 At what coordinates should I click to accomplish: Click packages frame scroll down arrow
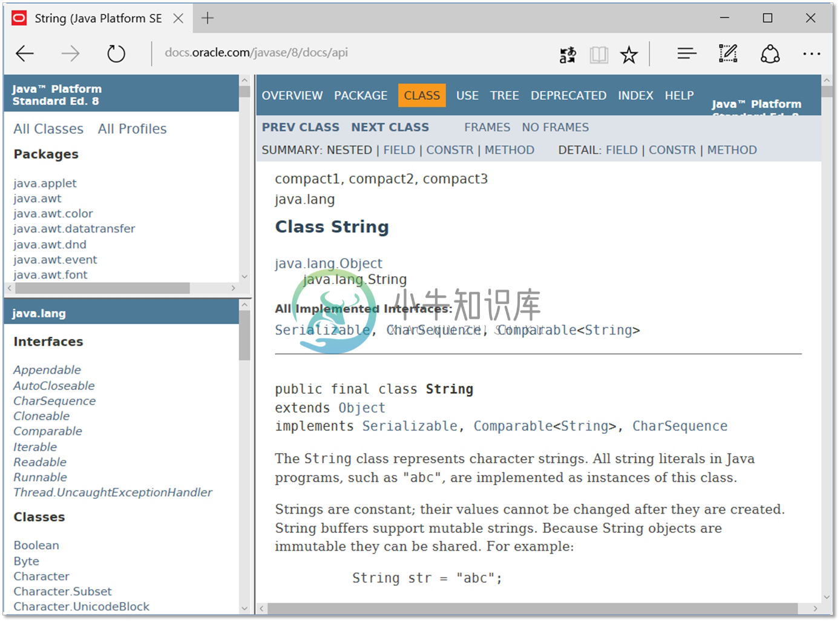click(x=244, y=276)
